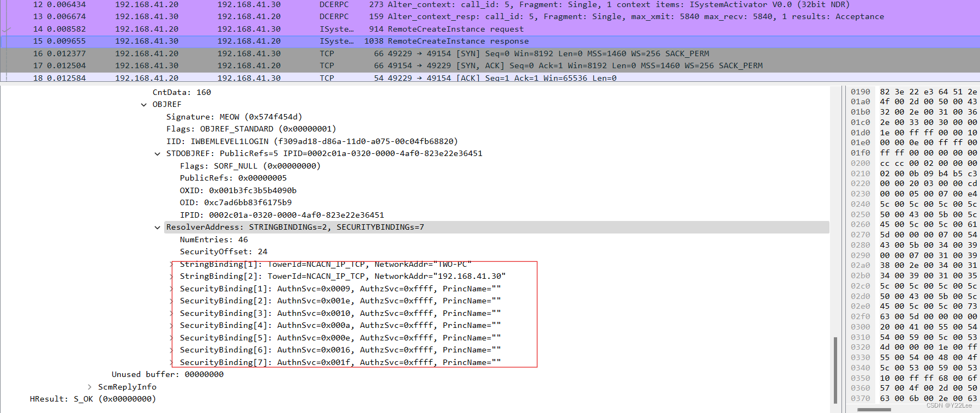Select the IPID field line
This screenshot has height=413, width=980.
point(282,215)
